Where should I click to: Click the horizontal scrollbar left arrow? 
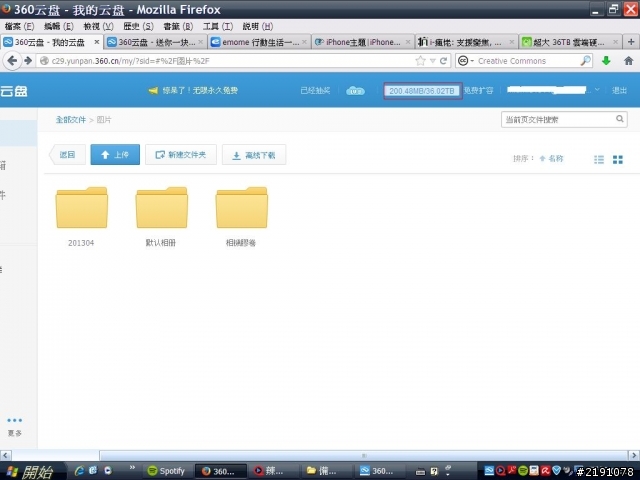click(x=6, y=455)
